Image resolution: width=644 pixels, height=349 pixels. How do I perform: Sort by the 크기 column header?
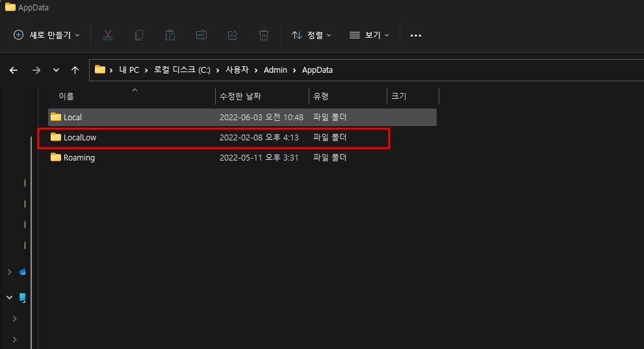[x=398, y=96]
